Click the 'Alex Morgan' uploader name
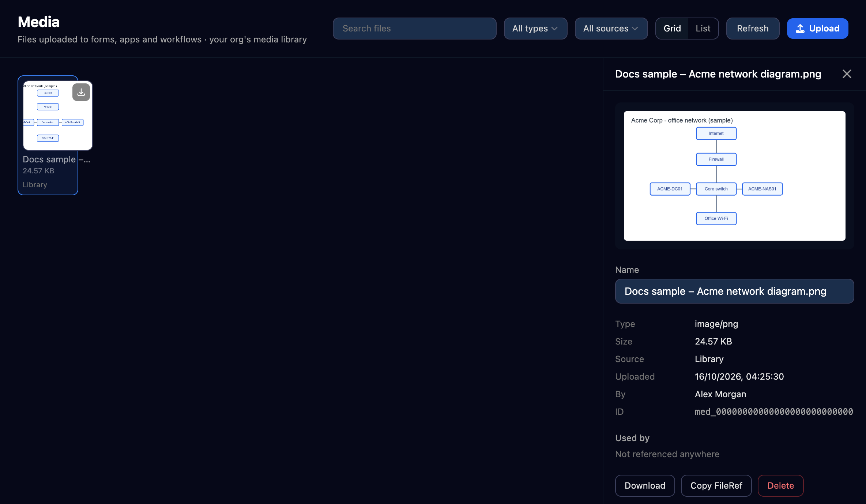 click(720, 394)
